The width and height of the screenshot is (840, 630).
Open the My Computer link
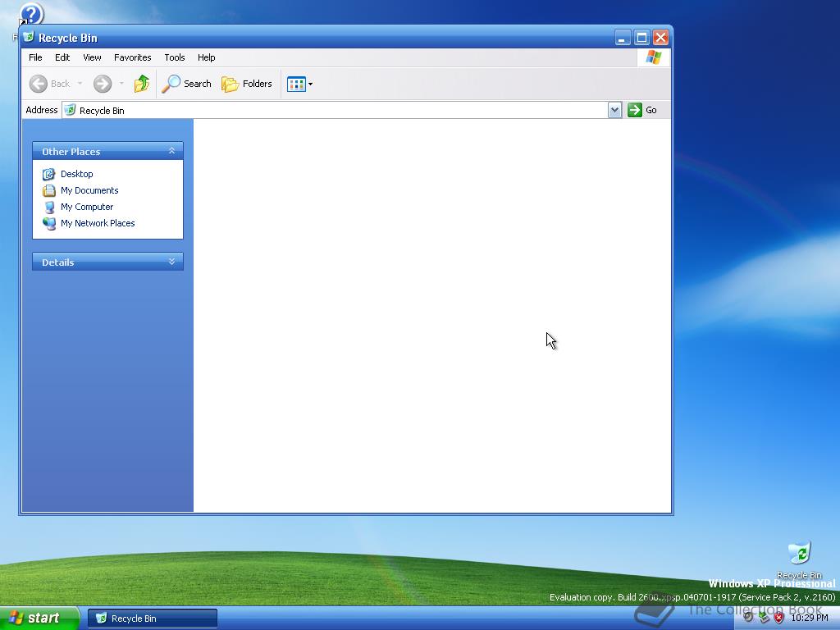[87, 207]
